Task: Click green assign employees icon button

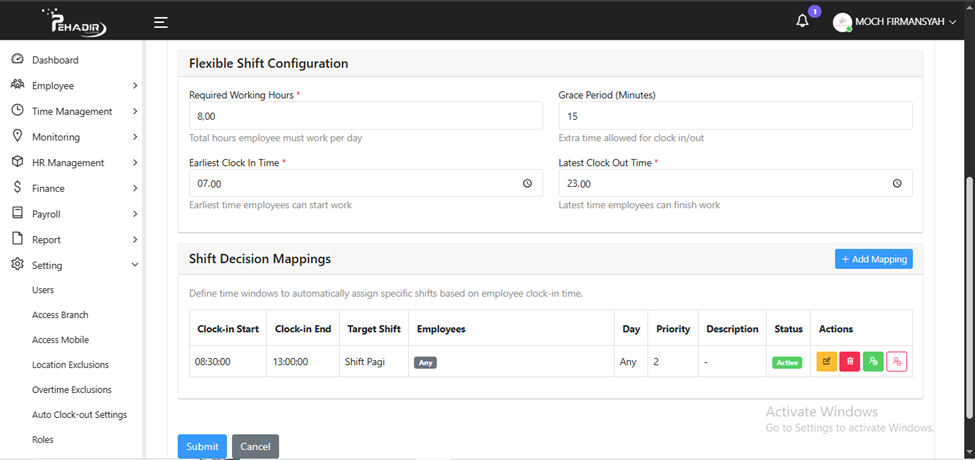Action: point(873,361)
